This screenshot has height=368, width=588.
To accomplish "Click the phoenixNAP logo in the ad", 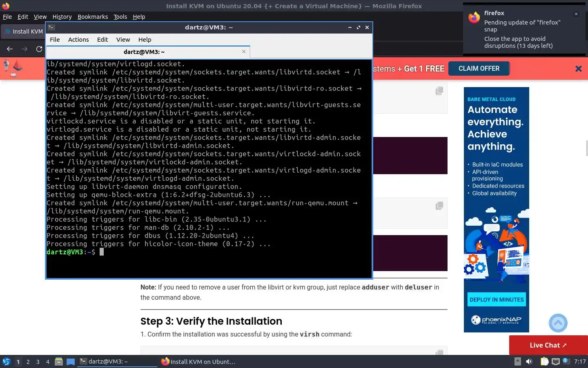I will pos(497,320).
